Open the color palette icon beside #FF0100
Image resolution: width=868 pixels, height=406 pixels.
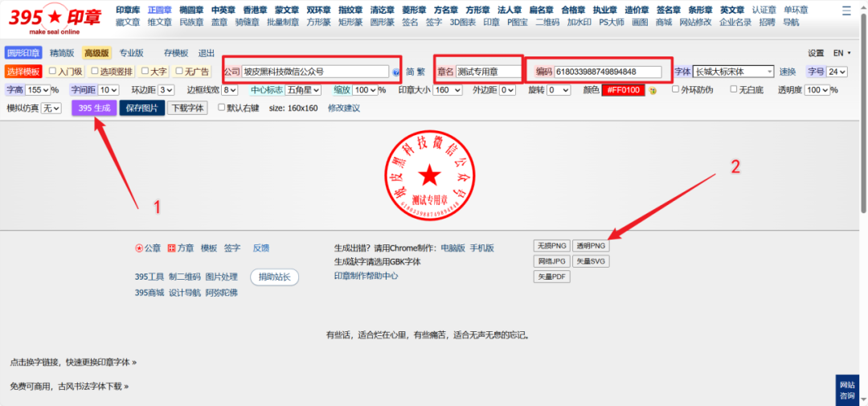coord(653,90)
